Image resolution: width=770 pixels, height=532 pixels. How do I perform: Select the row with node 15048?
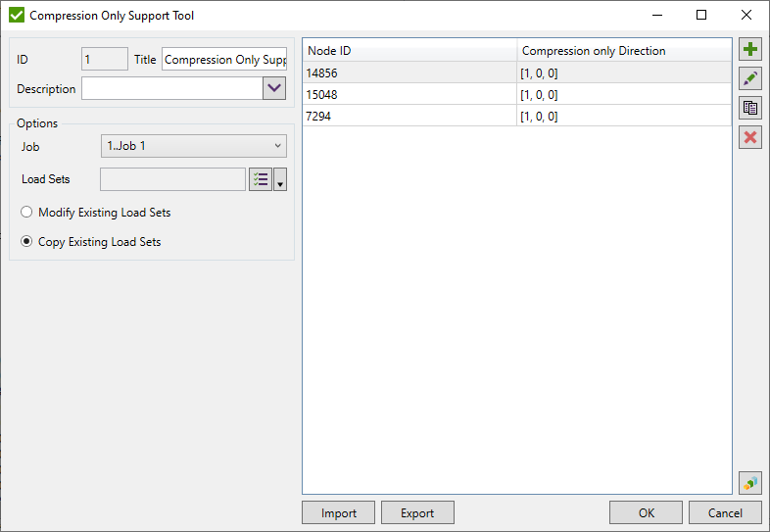pyautogui.click(x=409, y=95)
